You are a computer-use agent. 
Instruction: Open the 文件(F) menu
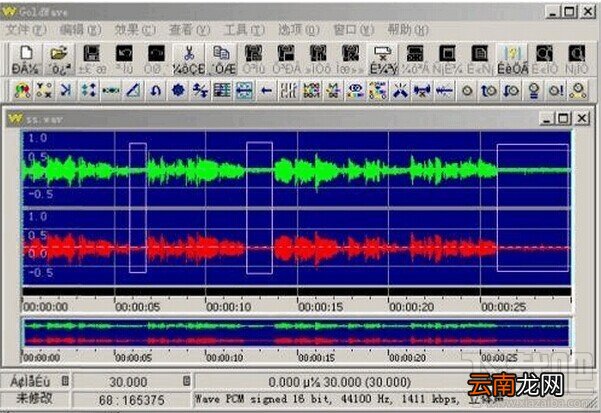[x=26, y=30]
